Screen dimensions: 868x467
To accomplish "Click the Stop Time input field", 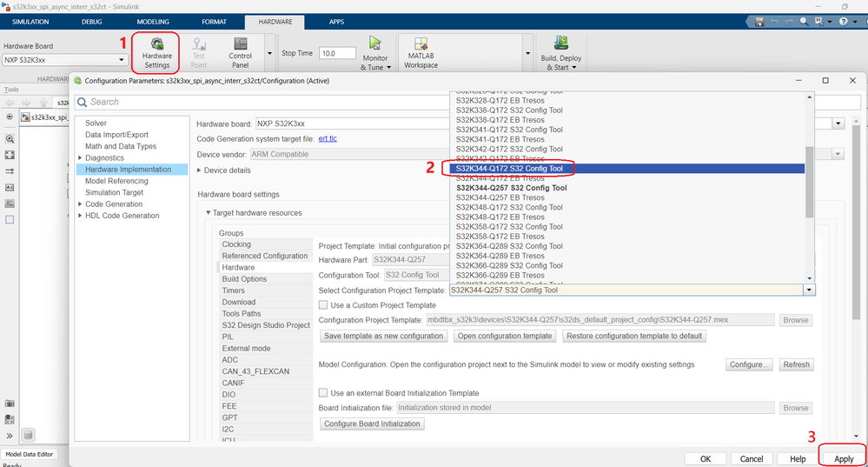I will click(x=337, y=53).
